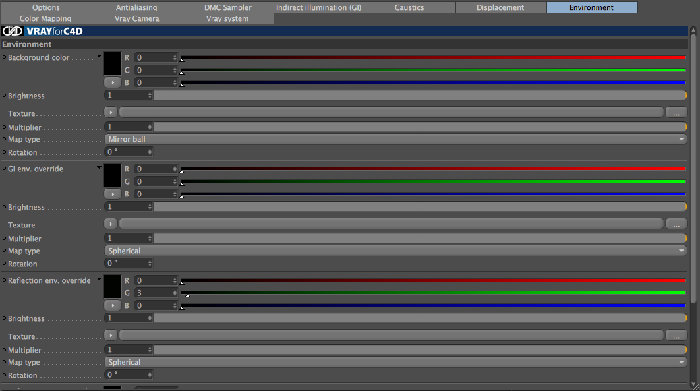Open GI env. override color options arrow button
The image size is (700, 391).
pos(112,194)
